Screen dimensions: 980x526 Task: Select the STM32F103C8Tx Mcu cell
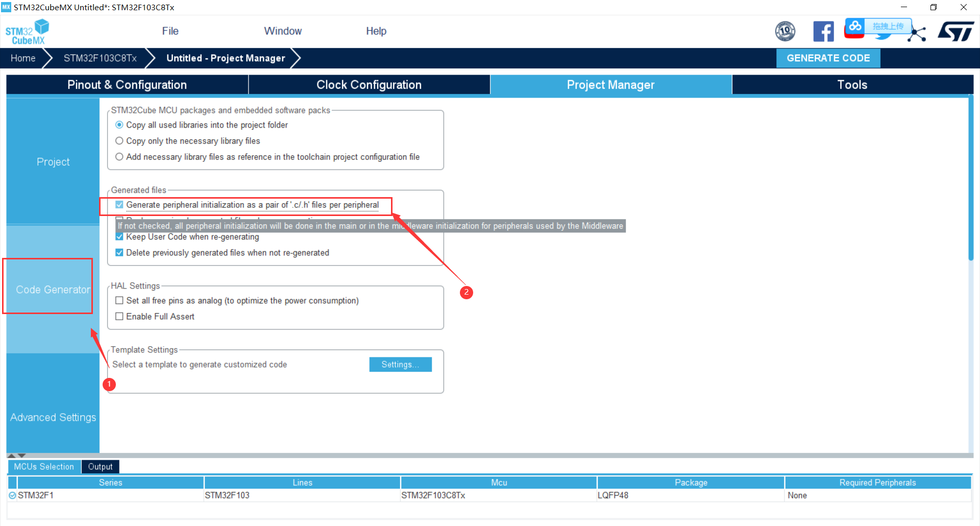499,495
